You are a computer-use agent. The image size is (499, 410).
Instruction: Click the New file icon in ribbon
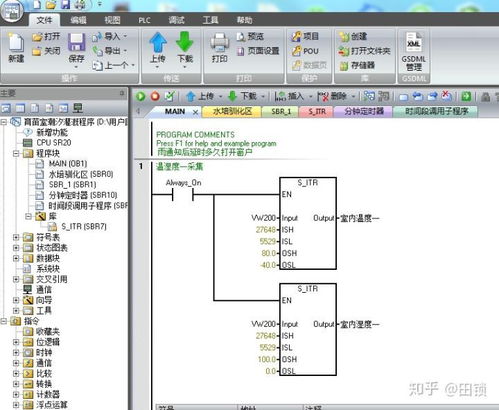(x=16, y=43)
